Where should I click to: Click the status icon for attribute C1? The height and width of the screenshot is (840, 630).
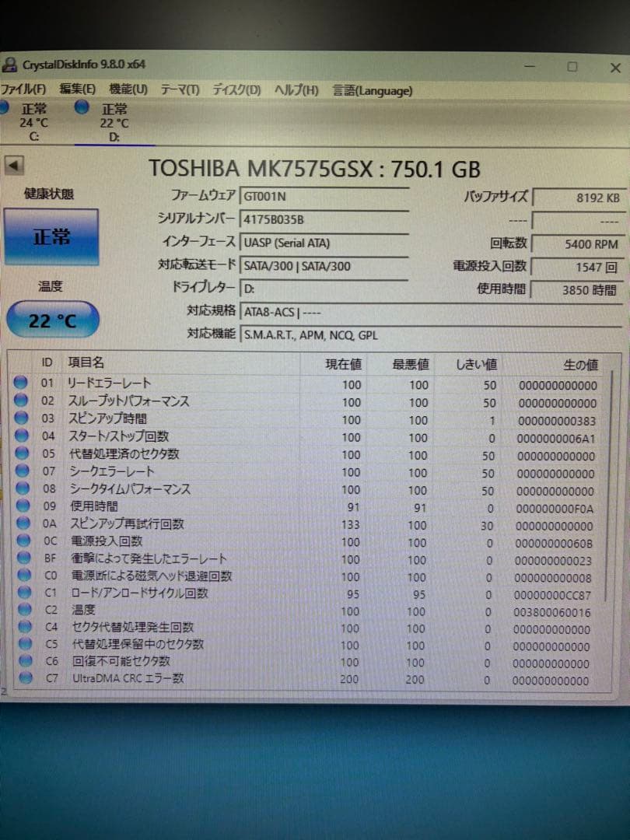25,593
